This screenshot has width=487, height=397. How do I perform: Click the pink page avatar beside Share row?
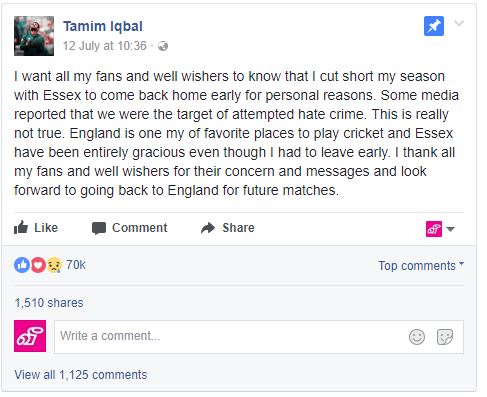(x=434, y=229)
